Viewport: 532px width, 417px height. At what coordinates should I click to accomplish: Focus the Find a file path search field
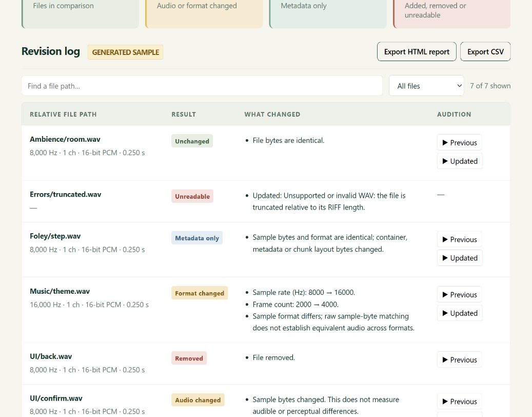coord(202,86)
